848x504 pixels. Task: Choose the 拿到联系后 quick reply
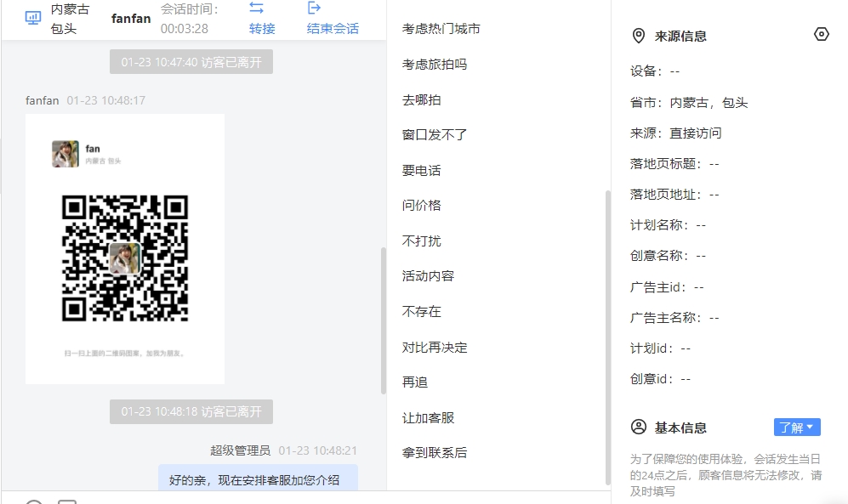click(x=435, y=453)
